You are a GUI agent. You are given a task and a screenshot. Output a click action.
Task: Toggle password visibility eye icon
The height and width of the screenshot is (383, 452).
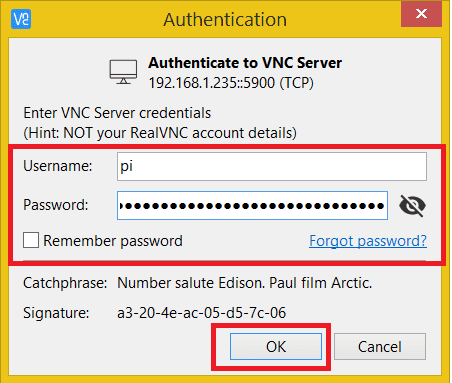point(412,205)
